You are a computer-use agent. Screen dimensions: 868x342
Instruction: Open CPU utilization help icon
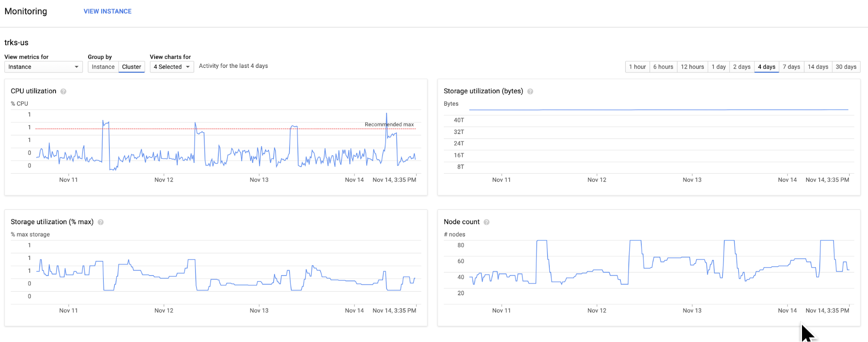pos(63,91)
